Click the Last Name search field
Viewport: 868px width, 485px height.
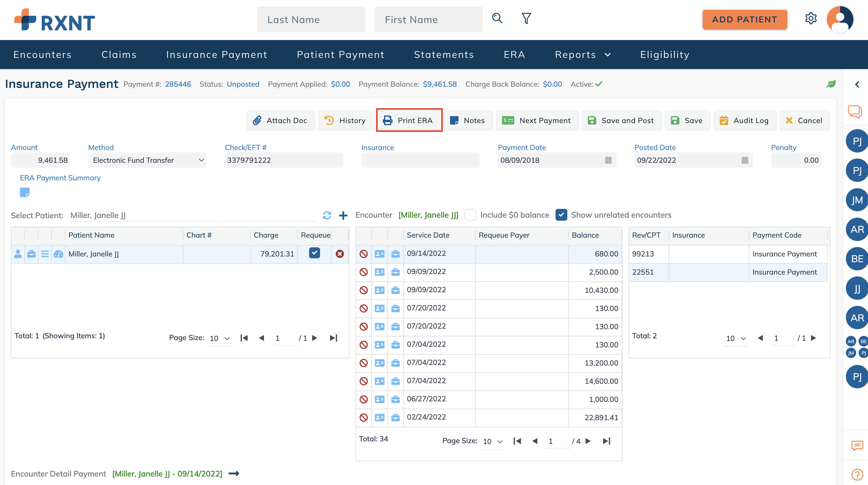click(311, 19)
